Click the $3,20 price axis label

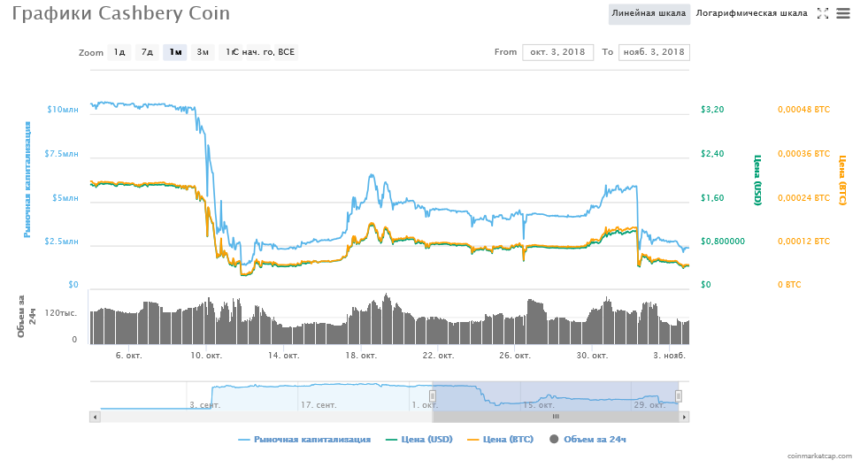[x=712, y=110]
